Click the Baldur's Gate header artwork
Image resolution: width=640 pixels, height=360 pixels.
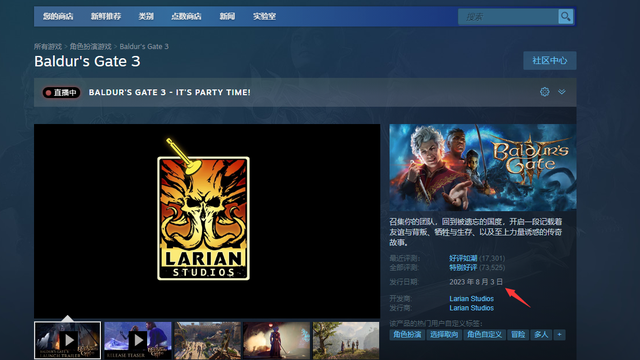point(483,167)
